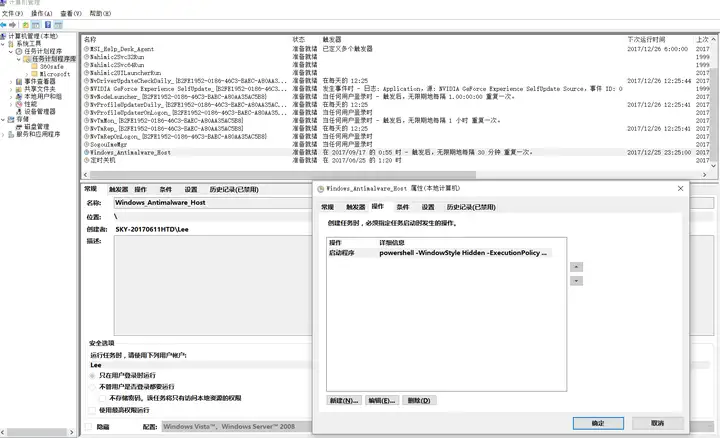The width and height of the screenshot is (720, 438).
Task: Collapse the 任务计划程序库 tree node arrow
Action: coord(19,59)
